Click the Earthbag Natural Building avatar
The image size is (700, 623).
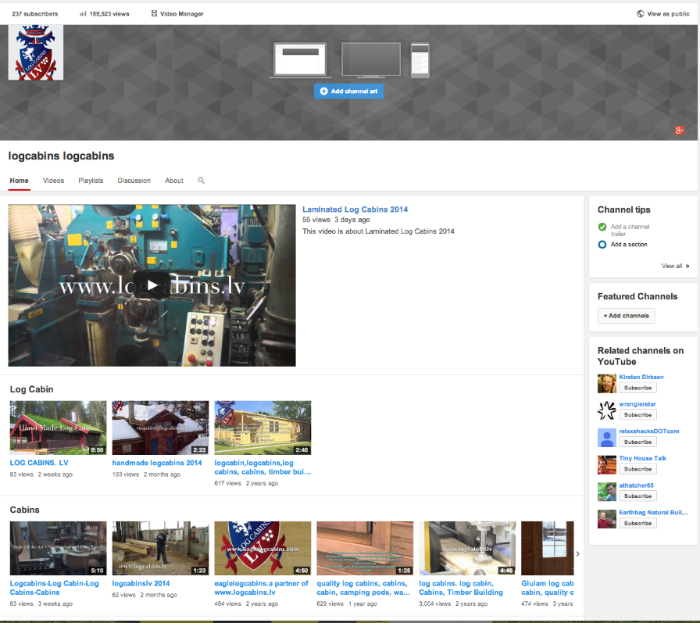pos(607,519)
